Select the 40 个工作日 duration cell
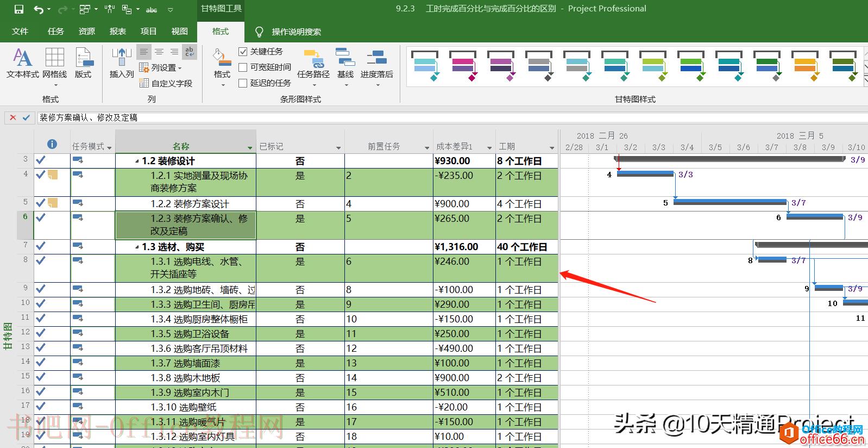This screenshot has width=868, height=448. coord(527,247)
